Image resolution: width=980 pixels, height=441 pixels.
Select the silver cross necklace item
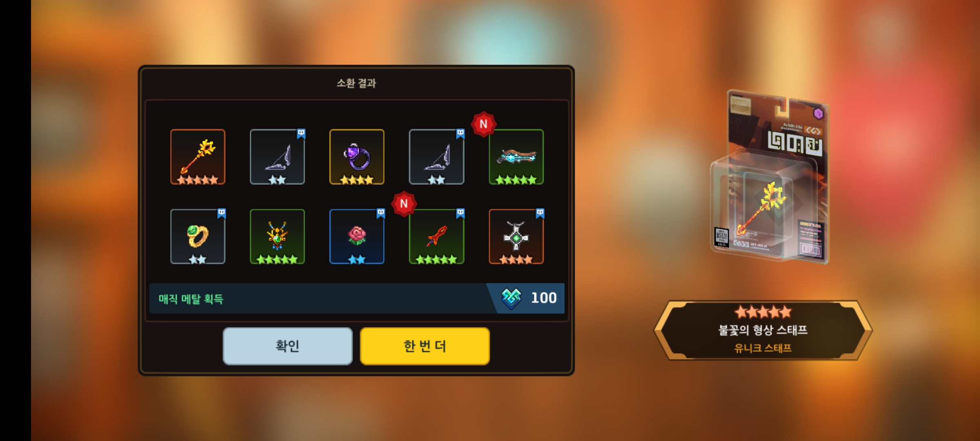[517, 236]
